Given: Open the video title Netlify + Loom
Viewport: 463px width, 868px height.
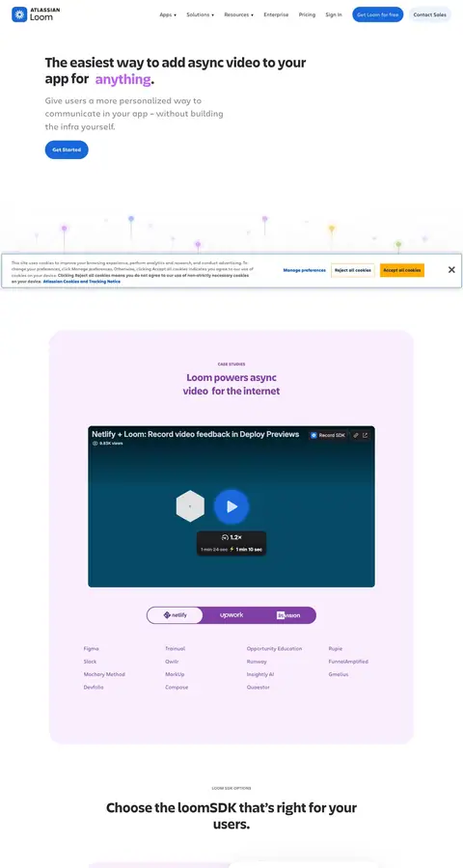Looking at the screenshot, I should 196,435.
